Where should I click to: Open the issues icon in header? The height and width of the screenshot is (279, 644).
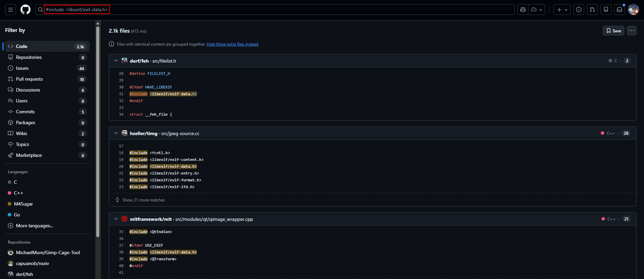click(579, 10)
